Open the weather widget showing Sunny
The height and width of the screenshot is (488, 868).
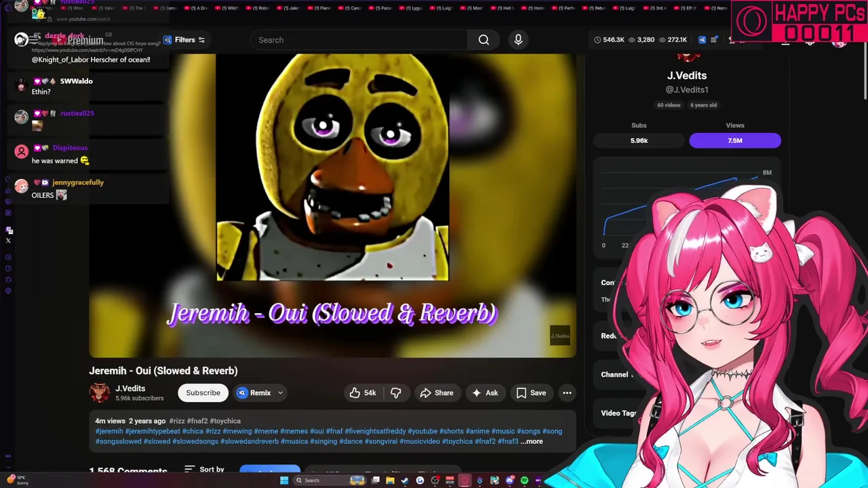coord(18,480)
